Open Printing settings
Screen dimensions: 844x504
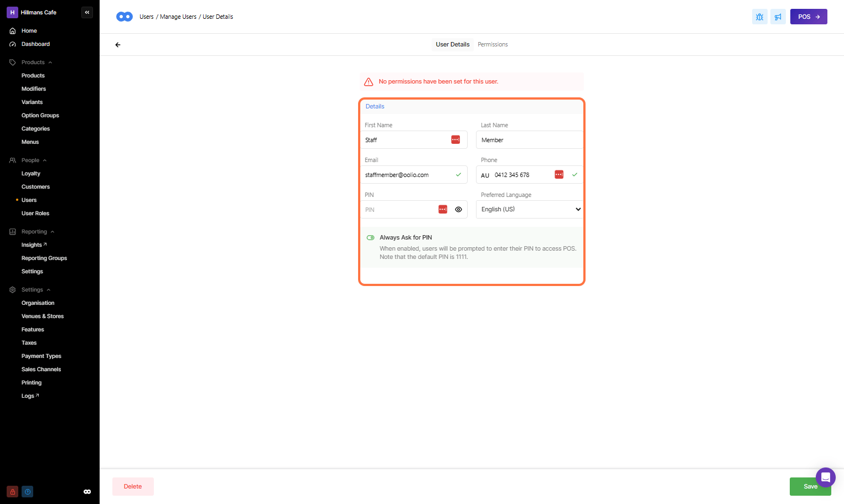(x=32, y=383)
